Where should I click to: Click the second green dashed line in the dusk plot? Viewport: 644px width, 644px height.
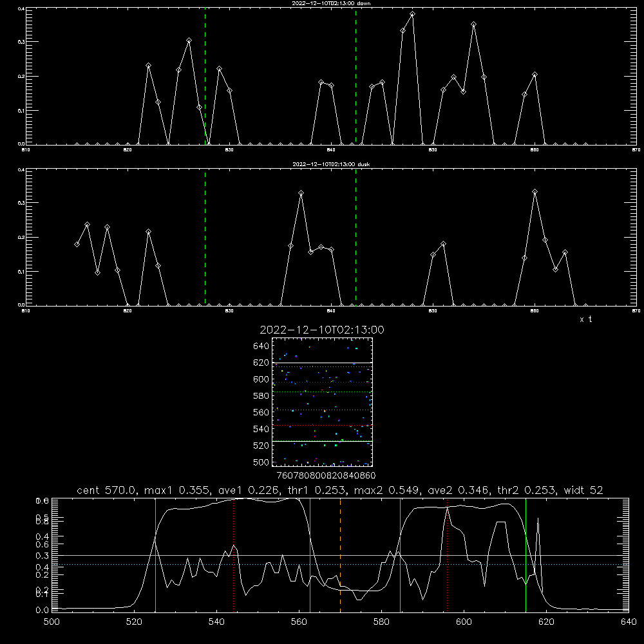pyautogui.click(x=355, y=237)
